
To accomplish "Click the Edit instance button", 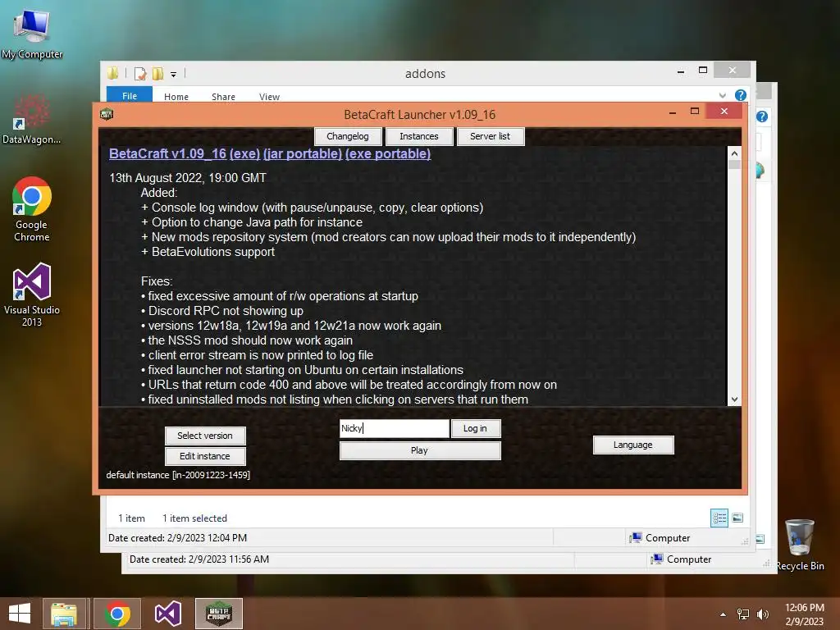I will 205,456.
